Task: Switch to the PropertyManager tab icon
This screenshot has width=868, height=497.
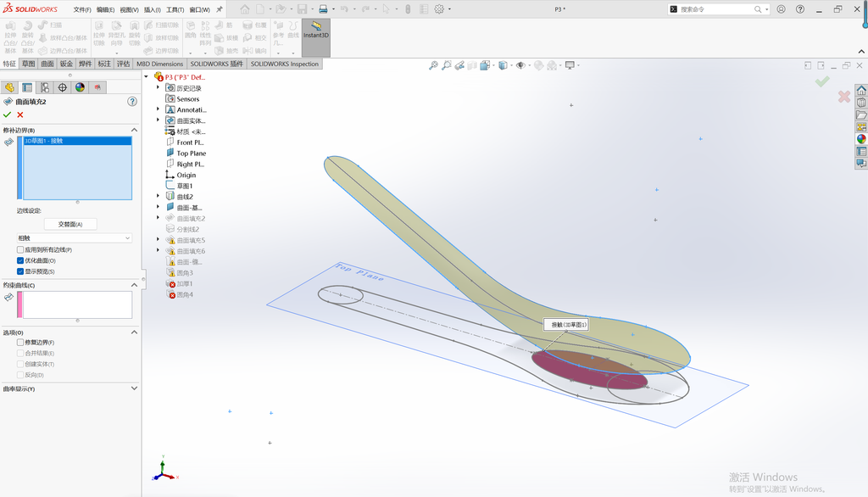Action: point(27,87)
